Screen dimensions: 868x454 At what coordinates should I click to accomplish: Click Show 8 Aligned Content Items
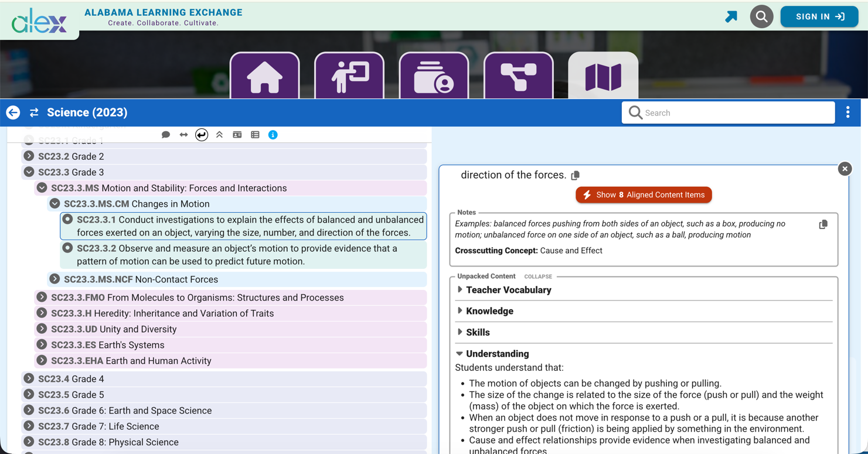[x=644, y=195]
